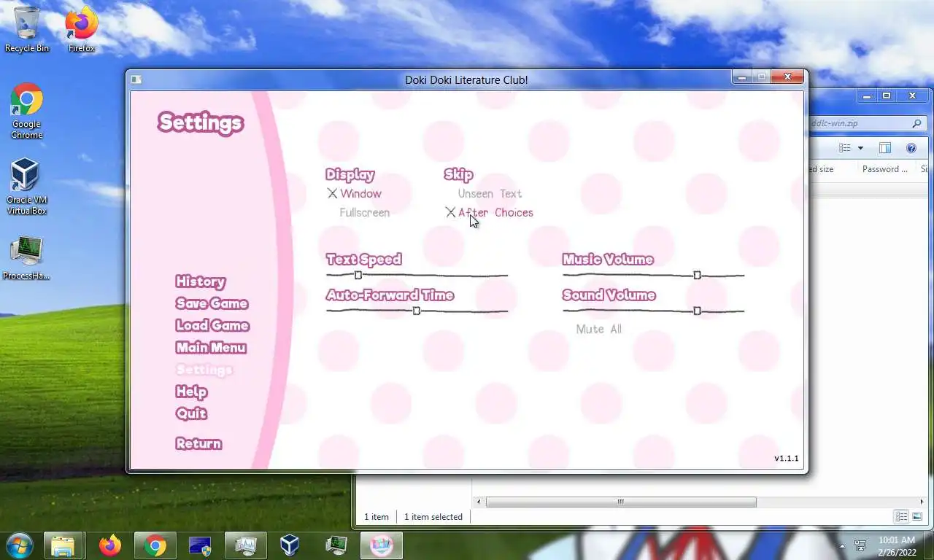Click the Explorer change view icon
Screen dimensions: 934x560
tap(845, 148)
